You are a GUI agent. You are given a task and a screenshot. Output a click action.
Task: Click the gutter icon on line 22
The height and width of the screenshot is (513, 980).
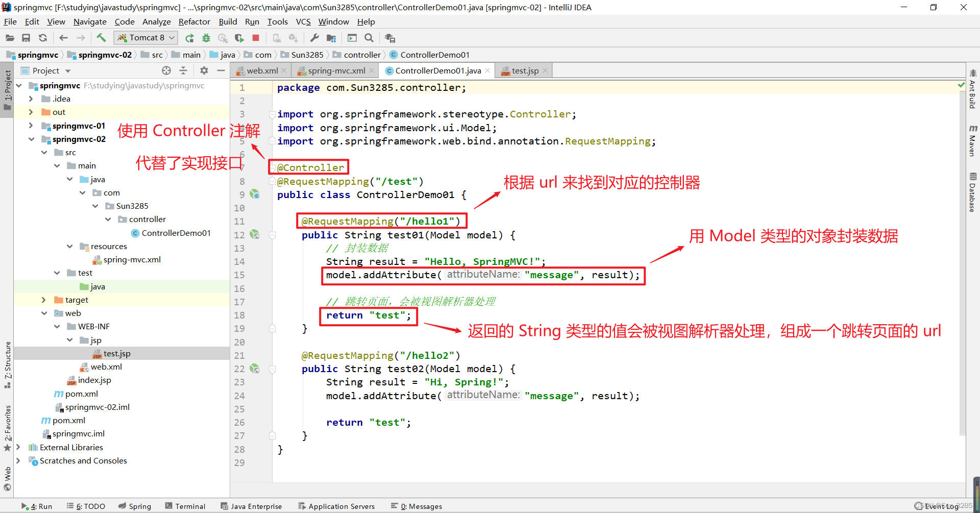255,369
